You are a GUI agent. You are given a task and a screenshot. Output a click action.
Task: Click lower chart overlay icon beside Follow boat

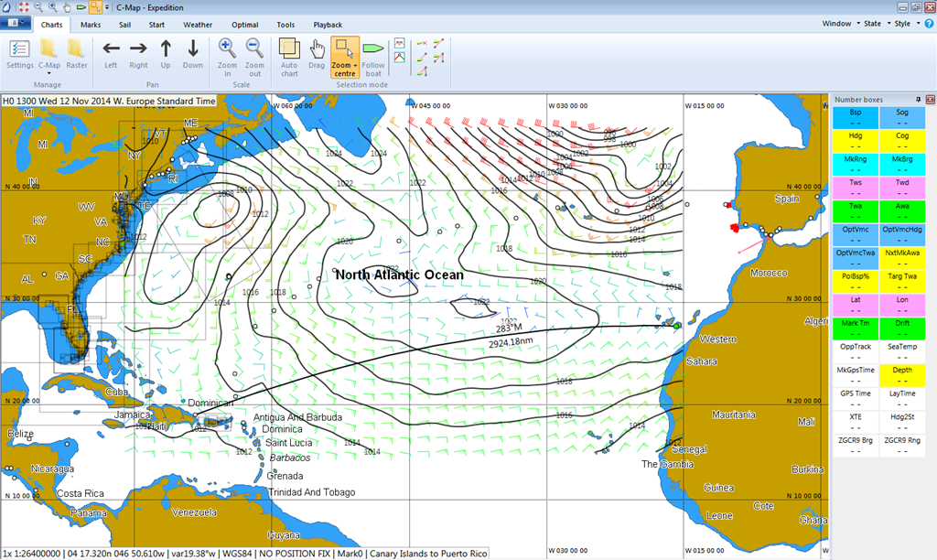(399, 58)
